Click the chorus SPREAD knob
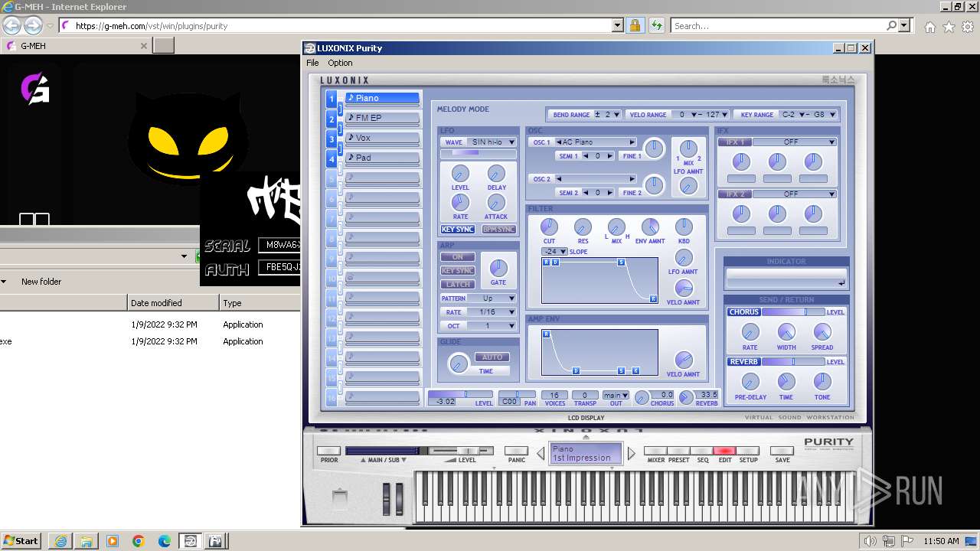980x551 pixels. (822, 332)
